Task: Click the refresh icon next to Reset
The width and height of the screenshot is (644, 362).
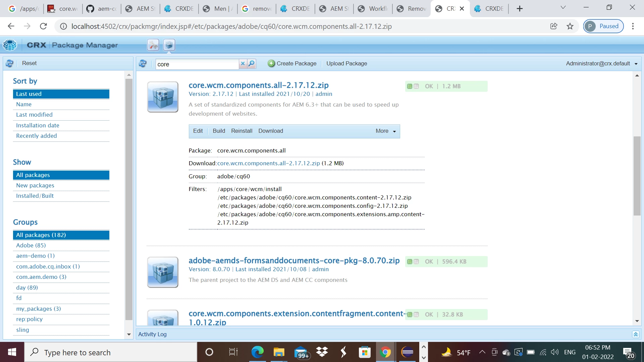Action: pos(10,63)
